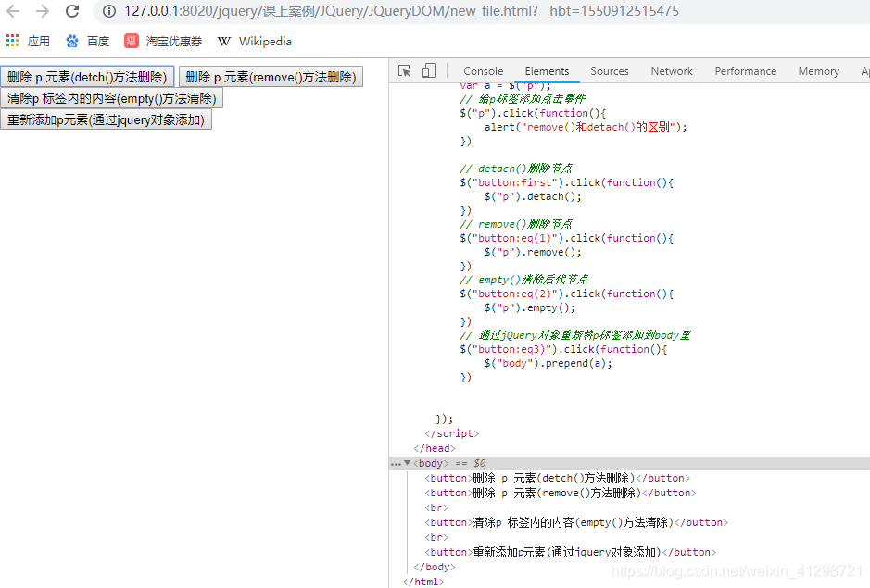Click the empty() clear p content button

(x=111, y=98)
